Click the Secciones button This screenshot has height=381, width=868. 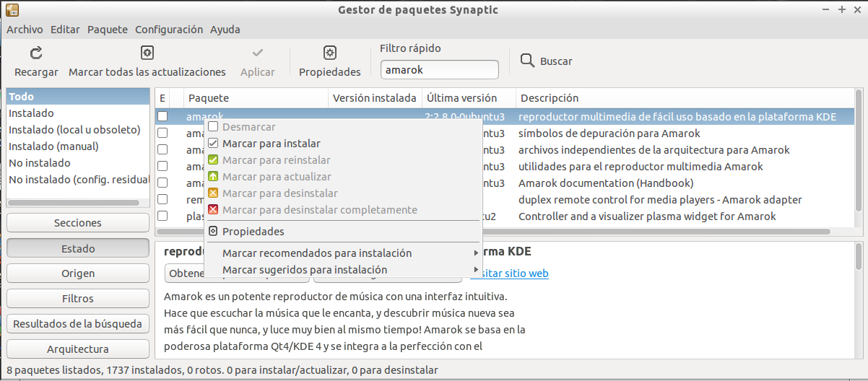pos(78,223)
